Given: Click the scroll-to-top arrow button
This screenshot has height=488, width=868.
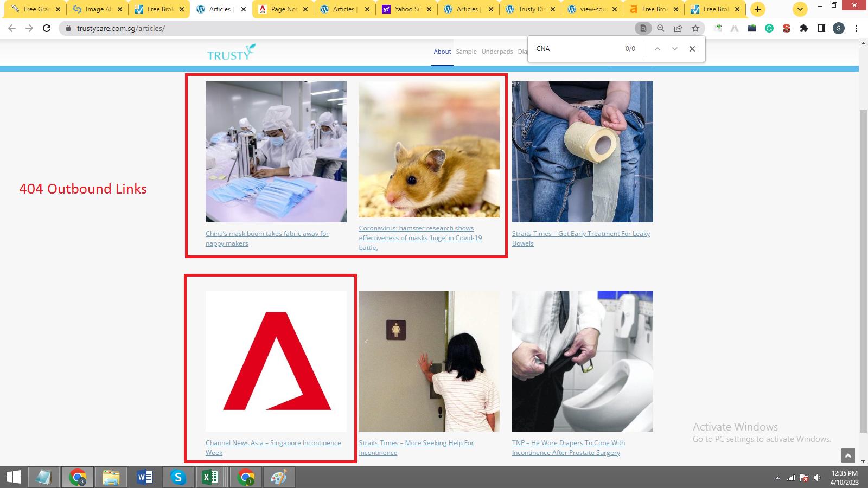Looking at the screenshot, I should tap(847, 455).
